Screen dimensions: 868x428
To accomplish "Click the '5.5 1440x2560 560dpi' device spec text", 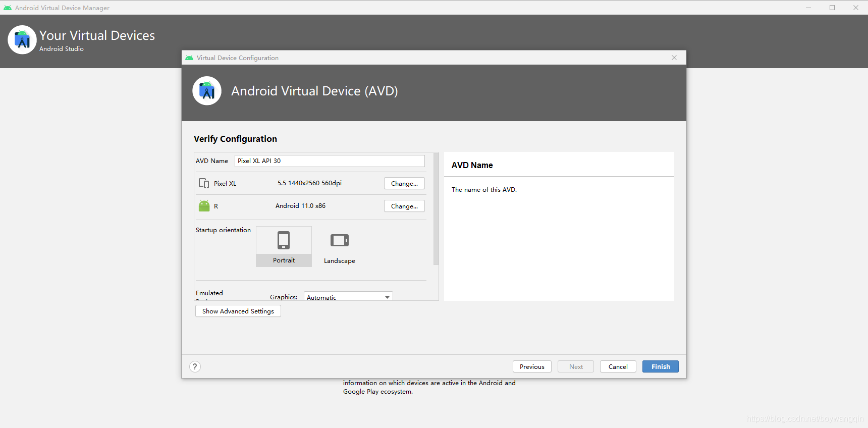I will (309, 183).
